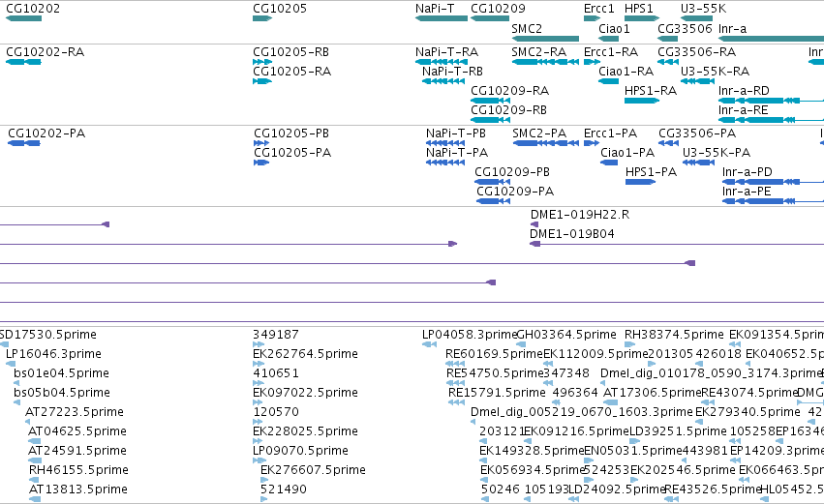Open EST entry 349187
824x504 pixels.
coord(275,335)
